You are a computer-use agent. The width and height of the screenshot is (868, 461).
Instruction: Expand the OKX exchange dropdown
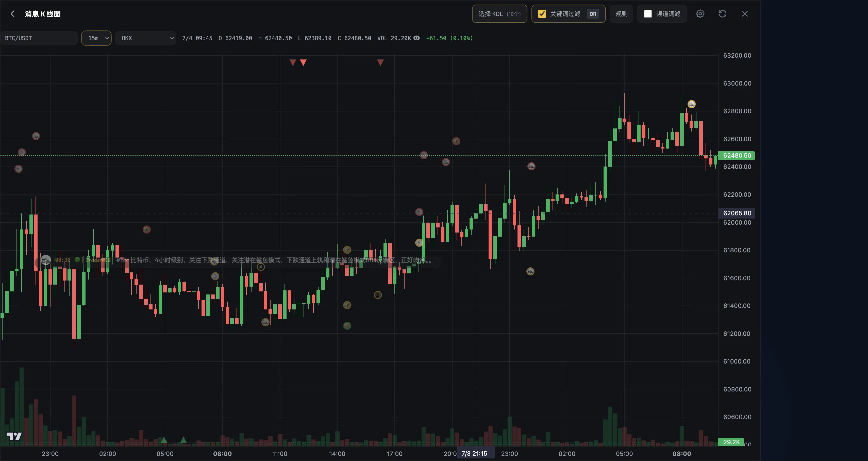pos(146,38)
